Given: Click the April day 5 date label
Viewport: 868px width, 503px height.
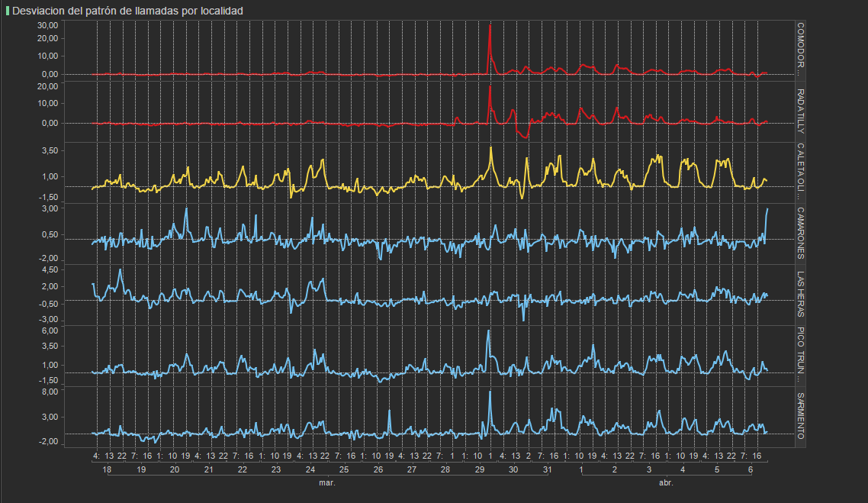Looking at the screenshot, I should 717,469.
